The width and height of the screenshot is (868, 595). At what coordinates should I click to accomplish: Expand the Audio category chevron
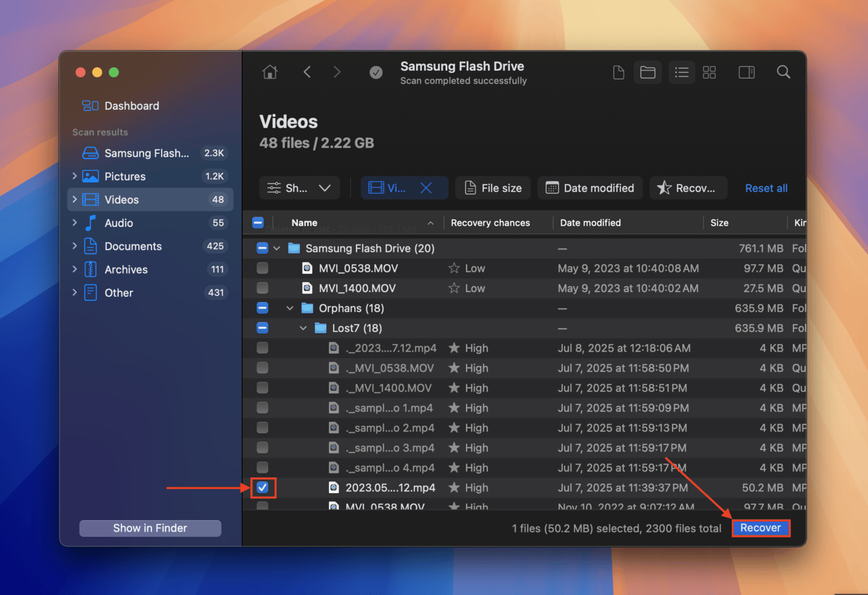(75, 223)
